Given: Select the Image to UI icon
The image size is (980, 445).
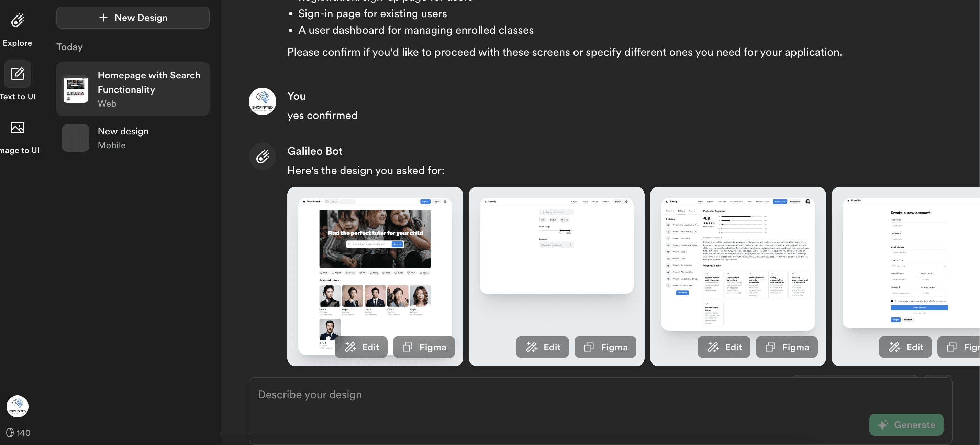Looking at the screenshot, I should (x=18, y=128).
